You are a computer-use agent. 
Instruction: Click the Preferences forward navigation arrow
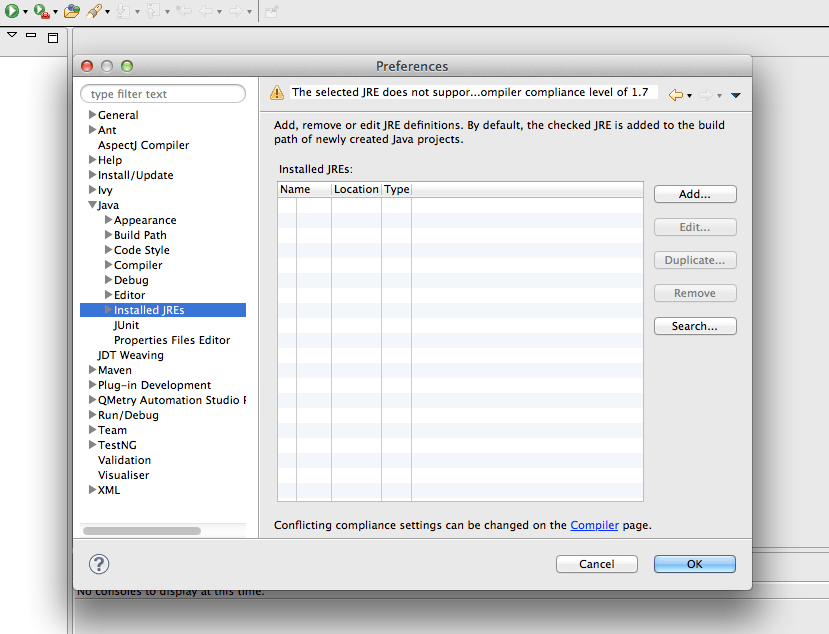pos(705,95)
